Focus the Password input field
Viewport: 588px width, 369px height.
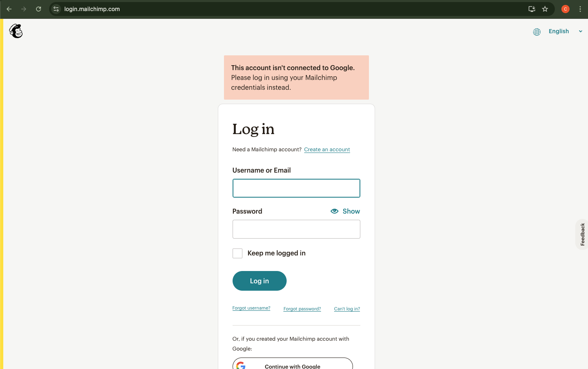point(296,229)
